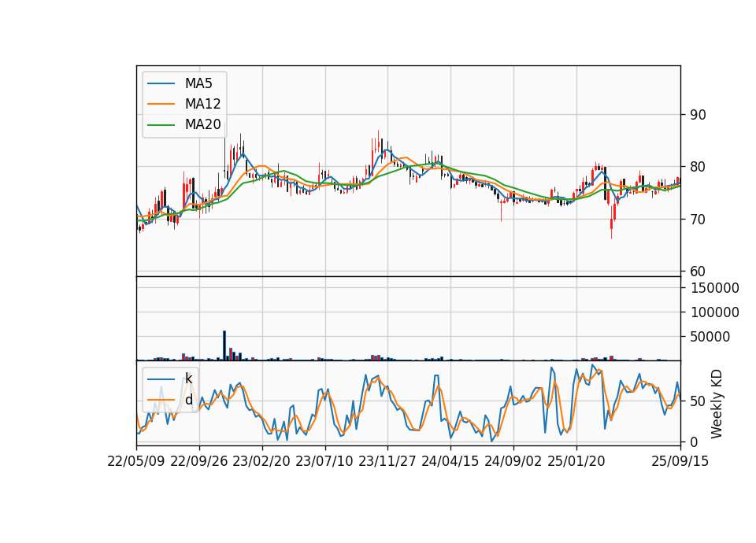The width and height of the screenshot is (756, 543).
Task: Click the 22/05/09 date label
Action: pos(136,461)
